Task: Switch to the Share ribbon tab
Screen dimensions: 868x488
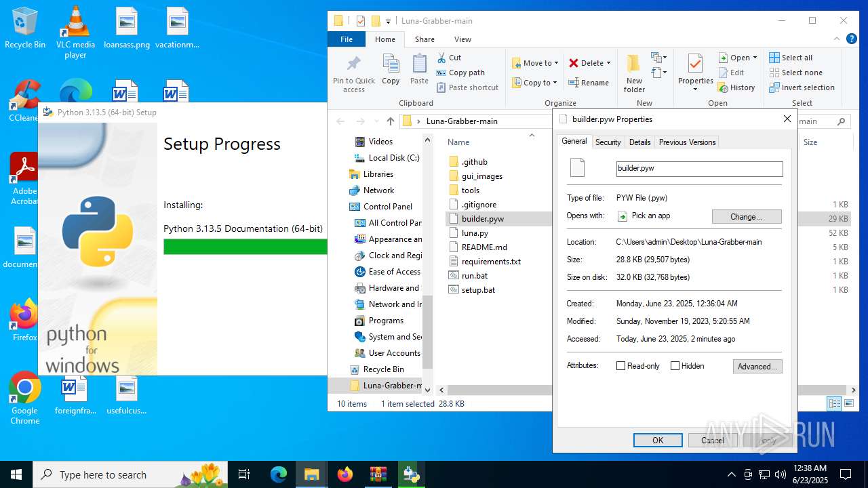Action: [x=425, y=39]
